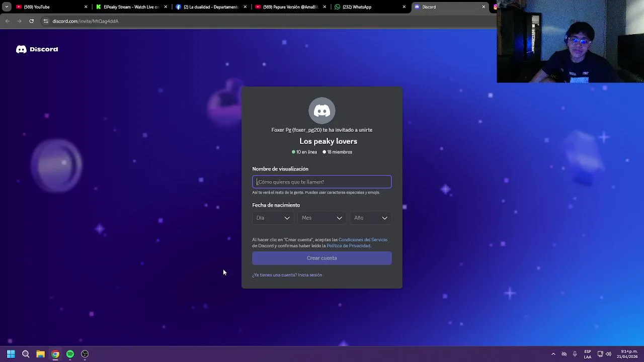Close the WhatsApp tab
Screen dimensions: 644x362
click(404, 7)
